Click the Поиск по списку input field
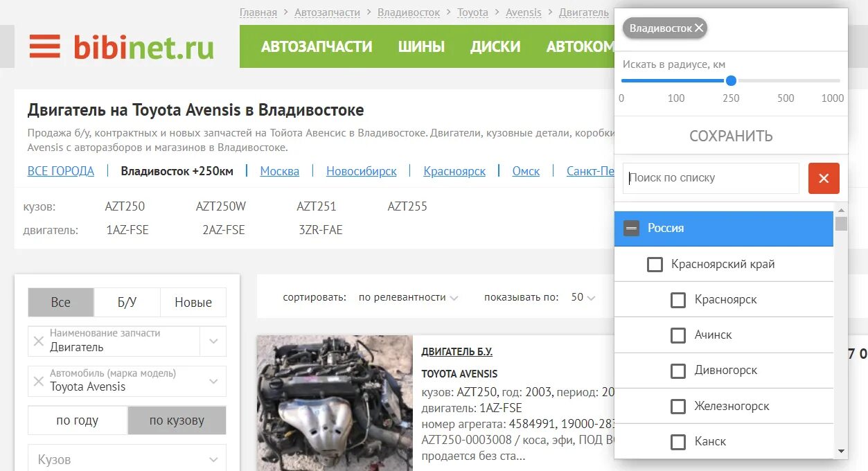The width and height of the screenshot is (868, 471). [711, 178]
